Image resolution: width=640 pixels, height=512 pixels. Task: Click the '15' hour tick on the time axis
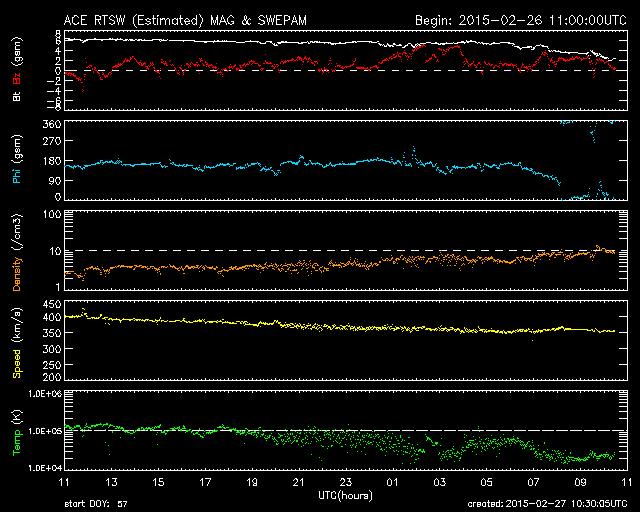pyautogui.click(x=158, y=482)
